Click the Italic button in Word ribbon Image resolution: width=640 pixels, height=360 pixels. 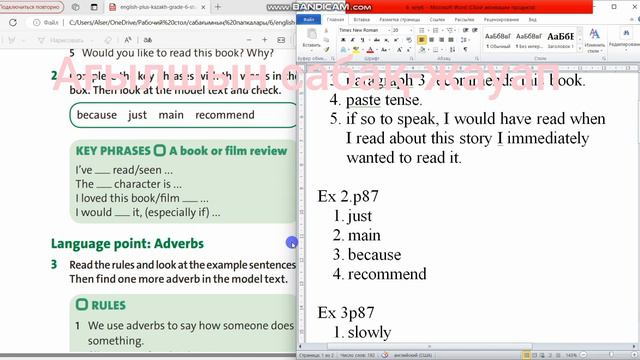tap(353, 40)
